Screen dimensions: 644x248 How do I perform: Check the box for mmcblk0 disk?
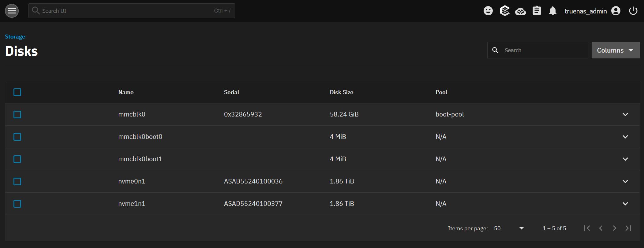pyautogui.click(x=17, y=114)
